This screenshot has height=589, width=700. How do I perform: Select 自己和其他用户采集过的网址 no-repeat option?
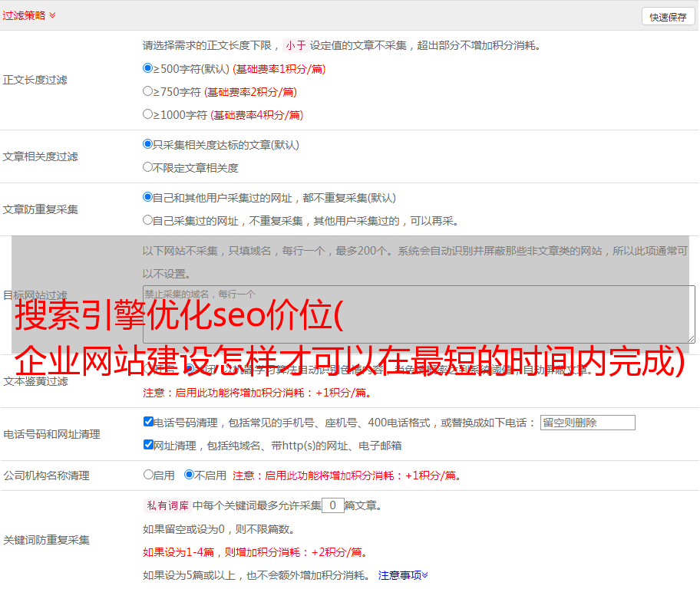coord(147,197)
